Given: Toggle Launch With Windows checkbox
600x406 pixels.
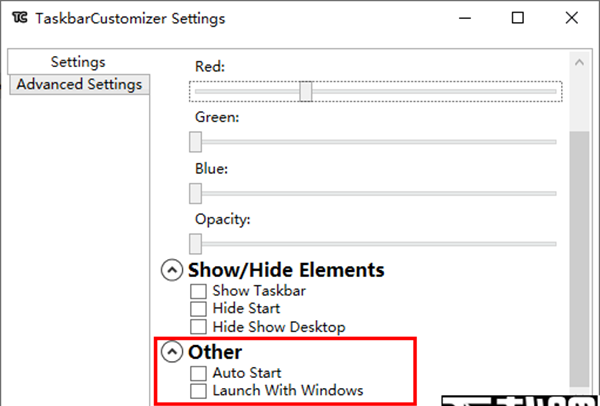Looking at the screenshot, I should coord(198,391).
